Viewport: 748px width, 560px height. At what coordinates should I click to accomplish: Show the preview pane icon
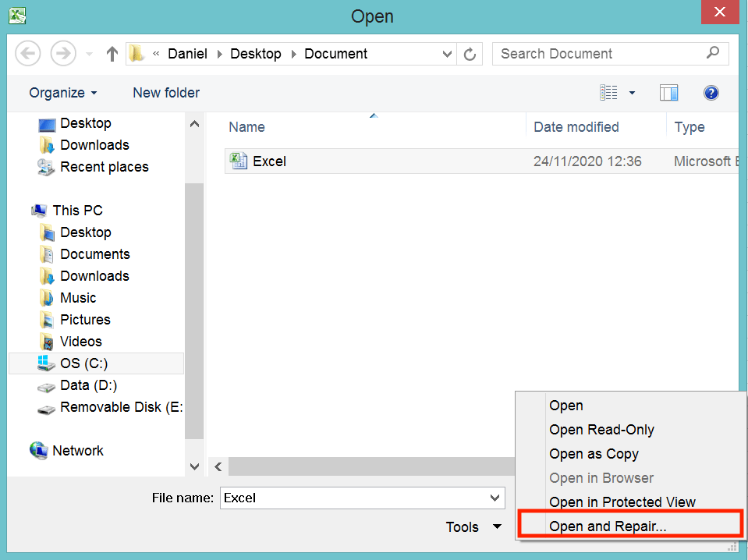pos(668,92)
